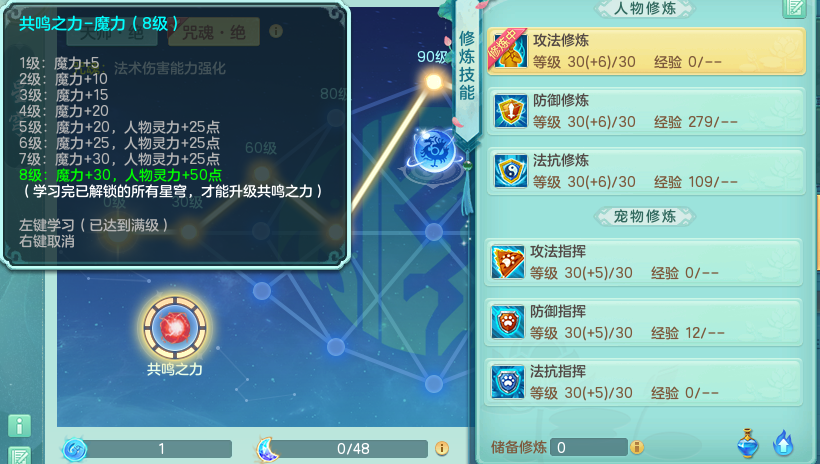The width and height of the screenshot is (820, 464).
Task: Select the 攻法修炼 sword skill icon
Action: [x=510, y=51]
